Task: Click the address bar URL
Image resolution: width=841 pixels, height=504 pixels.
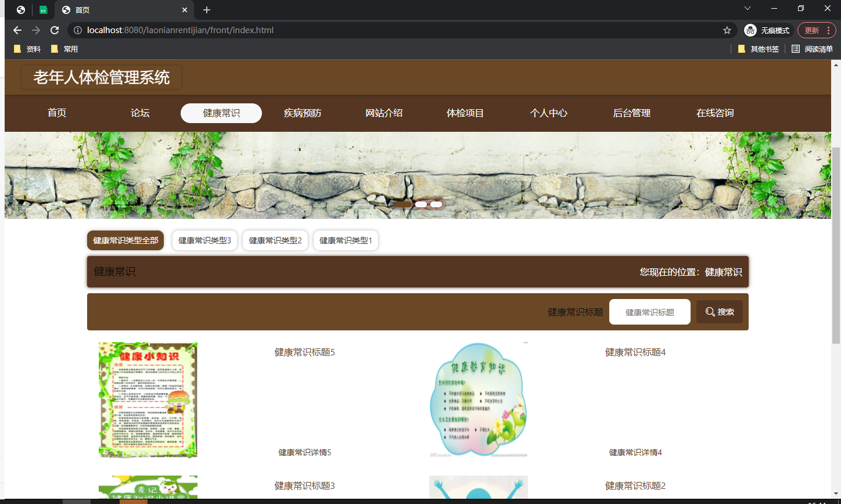Action: click(x=180, y=30)
